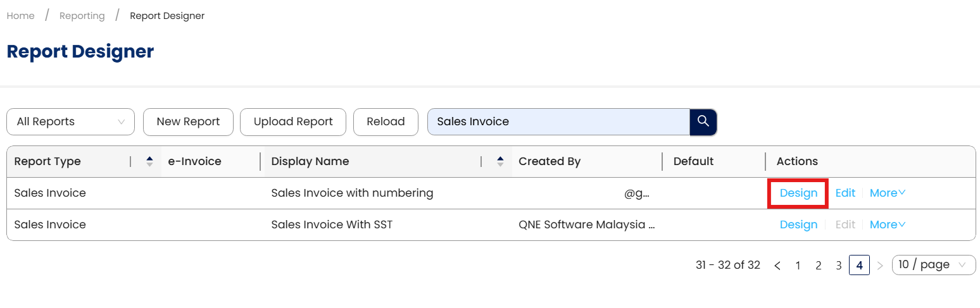This screenshot has width=980, height=308.
Task: Open the All Reports filter dropdown
Action: click(70, 121)
